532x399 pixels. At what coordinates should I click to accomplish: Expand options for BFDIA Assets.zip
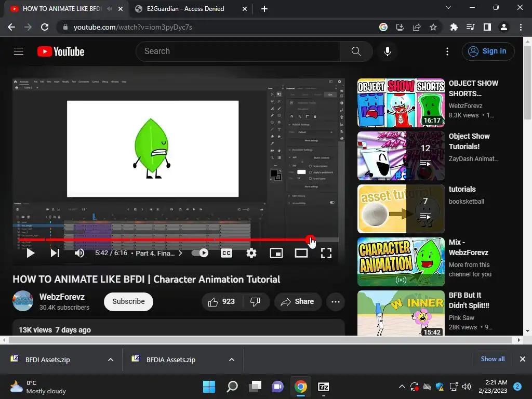pos(232,360)
